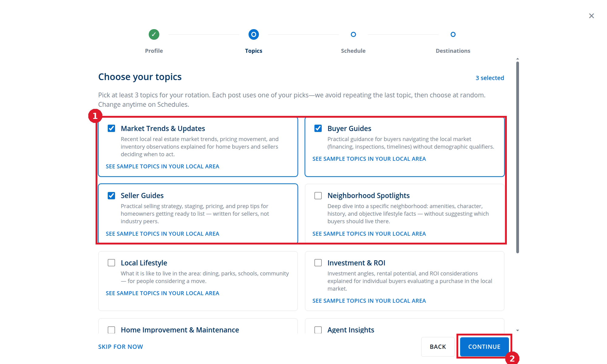Viewport: 607px width, 364px height.
Task: Jump to the Schedule step label
Action: click(353, 51)
